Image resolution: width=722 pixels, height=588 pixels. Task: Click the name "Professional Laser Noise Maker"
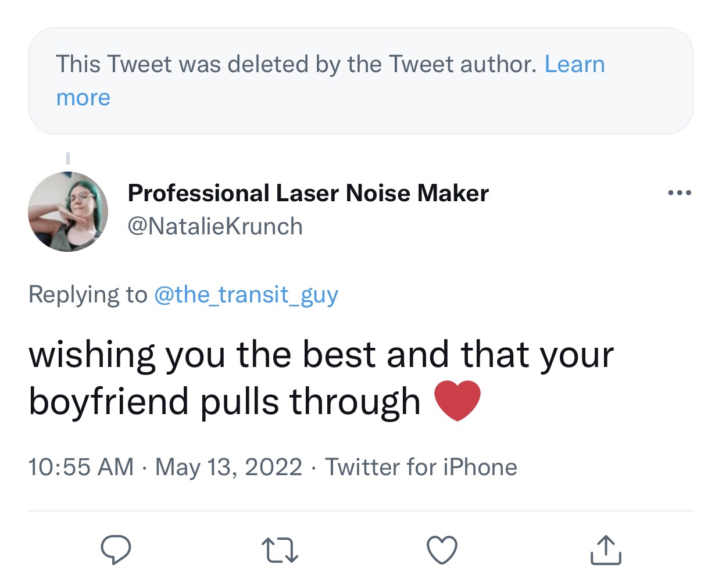coord(308,193)
